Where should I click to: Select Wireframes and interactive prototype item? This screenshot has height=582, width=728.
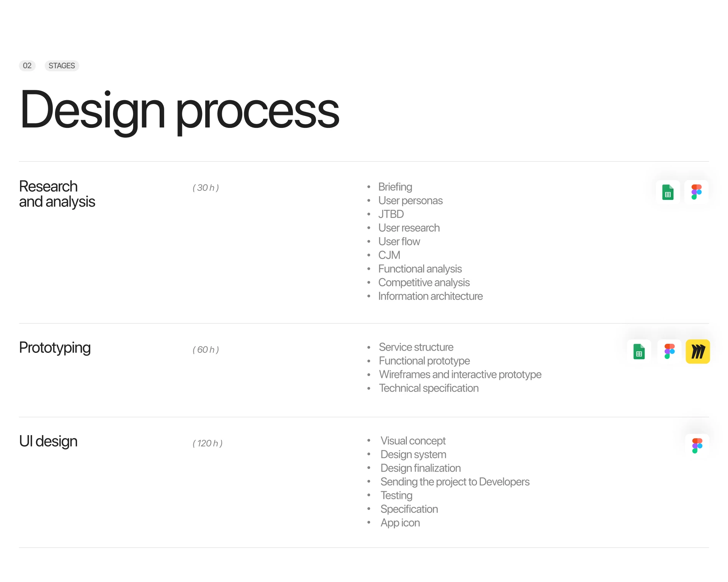(460, 374)
